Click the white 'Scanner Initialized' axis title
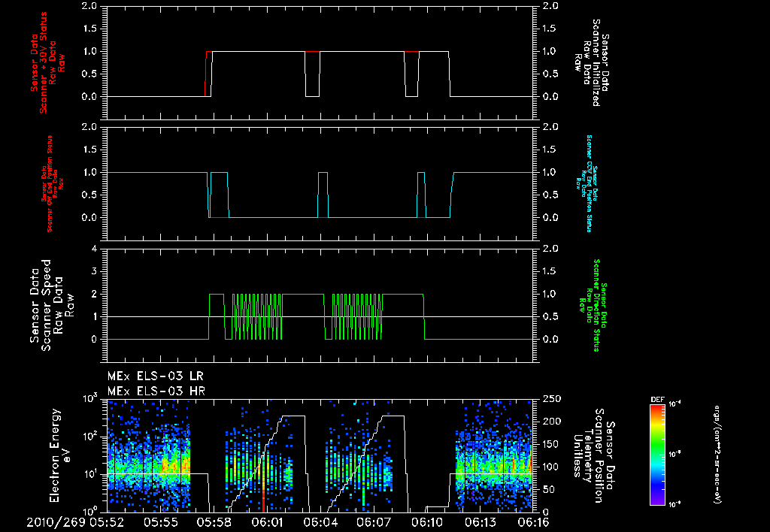770x532 pixels. tap(596, 63)
